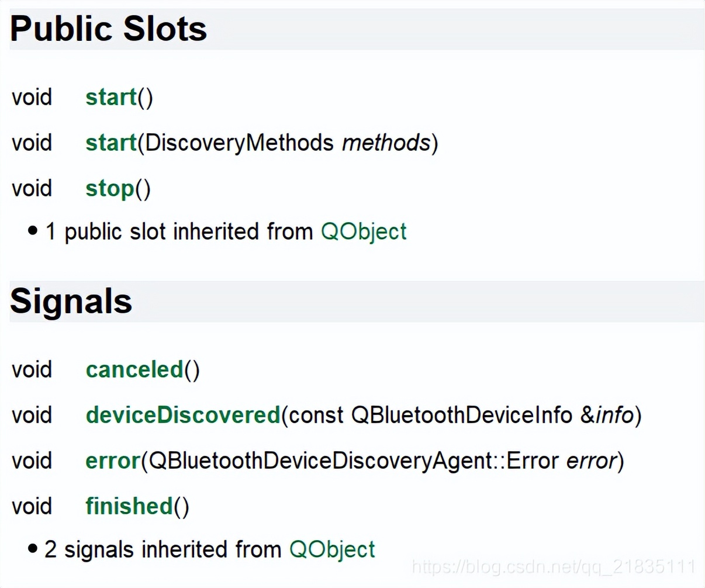The image size is (705, 588).
Task: Click the void return type beside stop()
Action: click(32, 189)
